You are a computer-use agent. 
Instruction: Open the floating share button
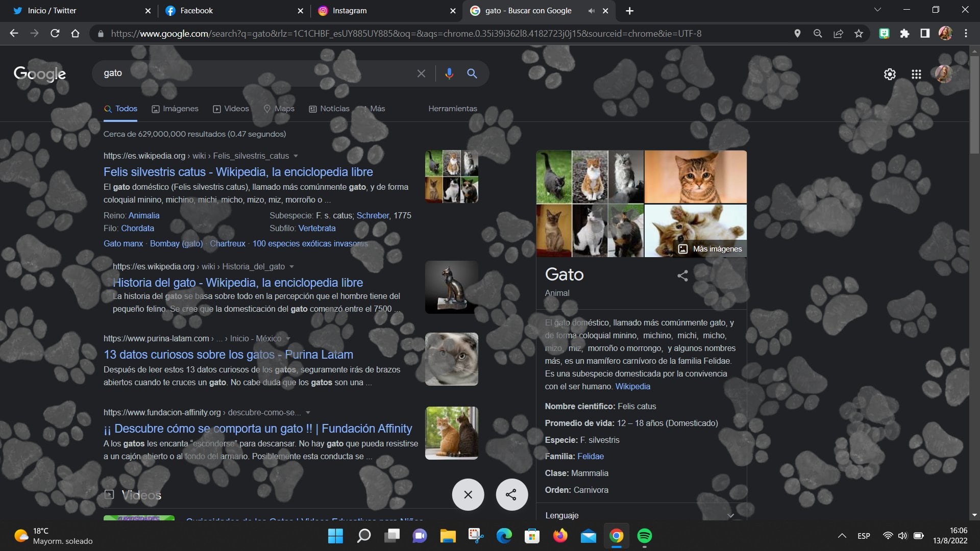(511, 494)
